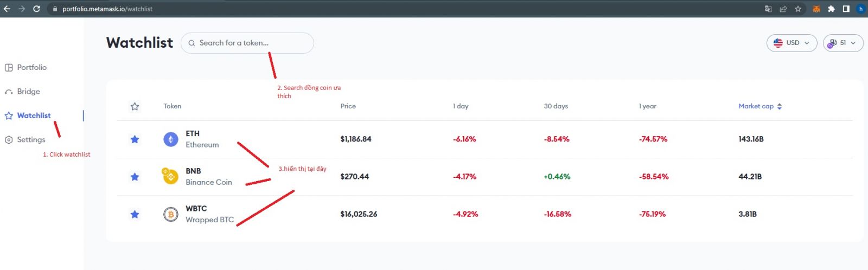Open the MetaMask fox extension icon
Viewport: 868px width, 270px height.
(816, 9)
